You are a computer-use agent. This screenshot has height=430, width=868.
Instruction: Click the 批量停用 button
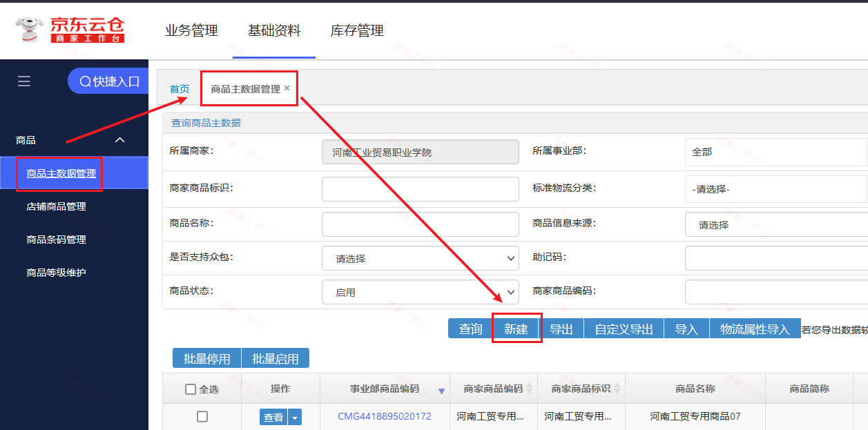pos(206,358)
